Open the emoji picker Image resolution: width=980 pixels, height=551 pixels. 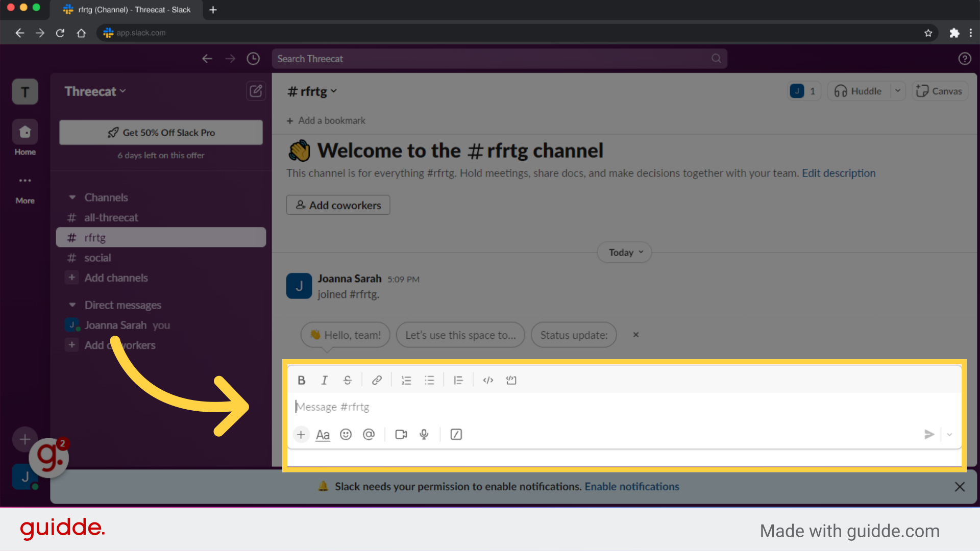[346, 434]
